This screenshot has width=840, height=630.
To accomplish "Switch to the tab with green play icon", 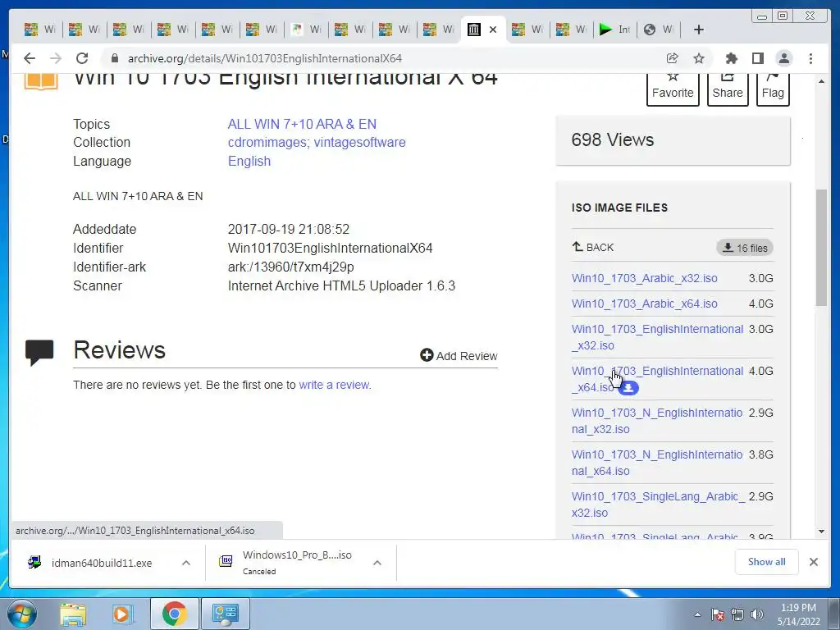I will [x=615, y=30].
